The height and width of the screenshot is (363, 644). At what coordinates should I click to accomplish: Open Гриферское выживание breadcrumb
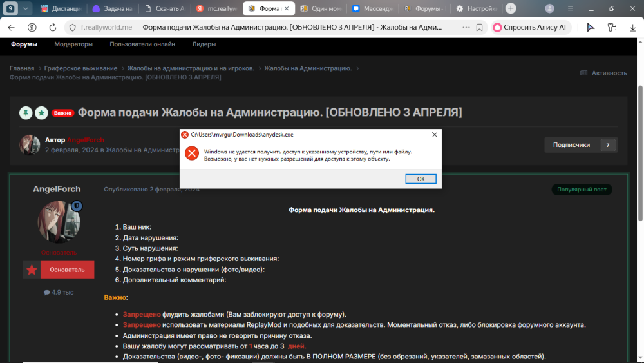(80, 68)
